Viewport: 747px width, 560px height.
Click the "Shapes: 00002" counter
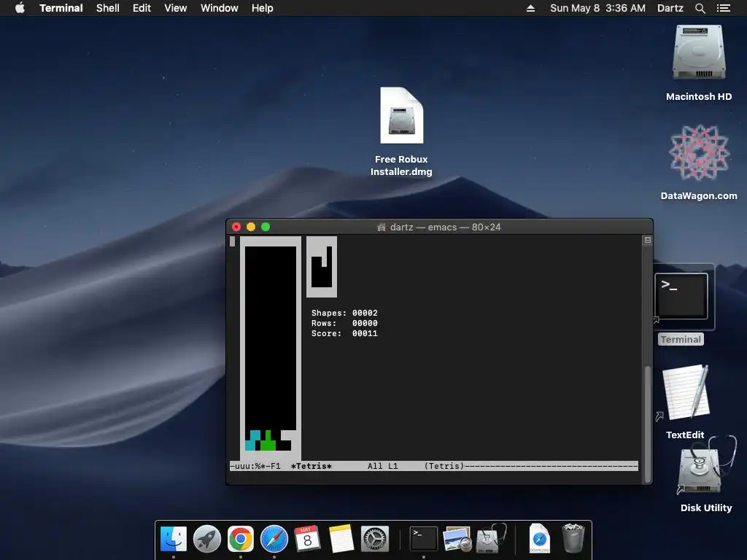(x=344, y=313)
